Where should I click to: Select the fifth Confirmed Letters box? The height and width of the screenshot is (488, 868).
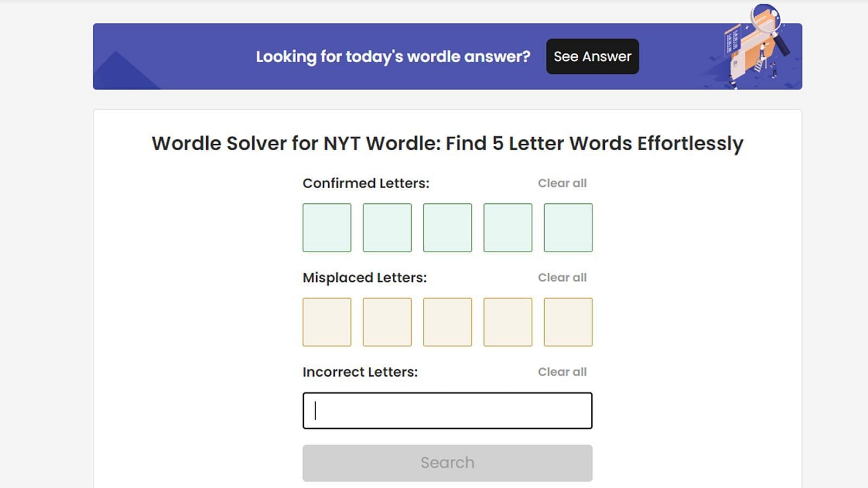coord(568,228)
